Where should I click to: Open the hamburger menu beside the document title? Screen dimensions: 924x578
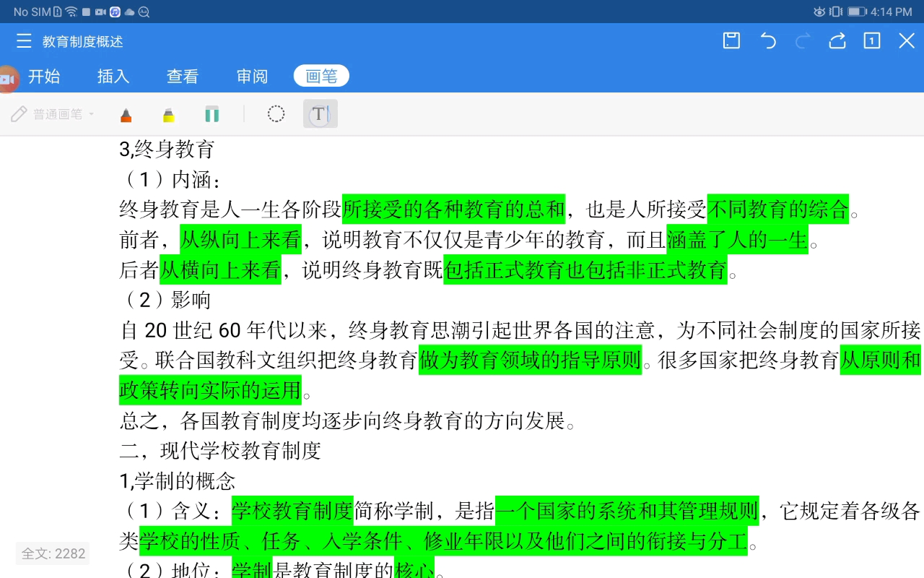tap(24, 41)
